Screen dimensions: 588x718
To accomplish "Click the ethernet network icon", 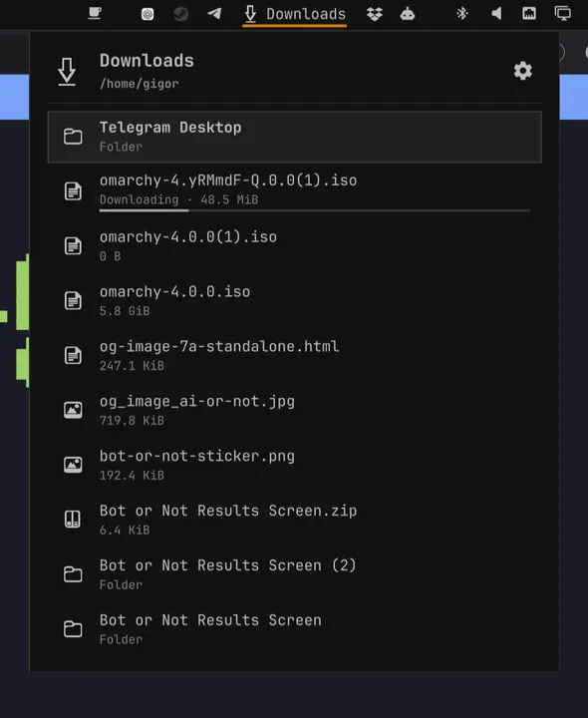I will (529, 14).
